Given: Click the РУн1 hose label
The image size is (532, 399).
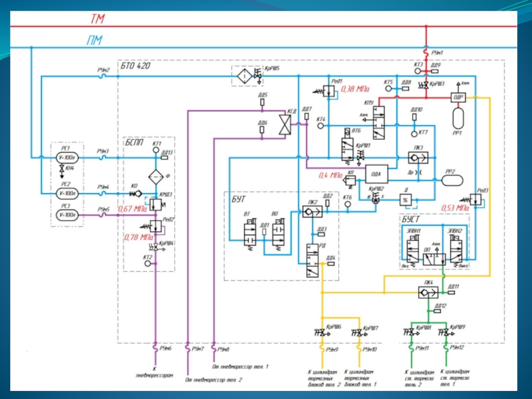Looking at the screenshot, I should point(438,53).
